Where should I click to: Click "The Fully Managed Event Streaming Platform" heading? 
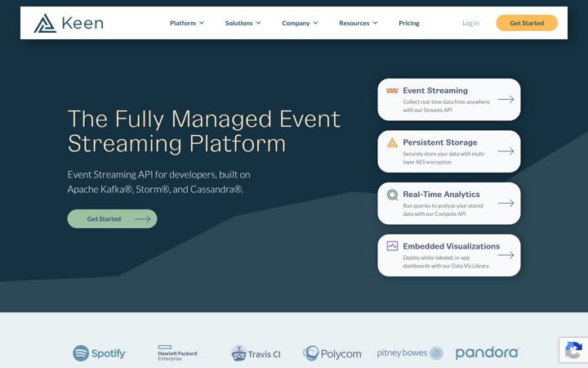(x=204, y=131)
